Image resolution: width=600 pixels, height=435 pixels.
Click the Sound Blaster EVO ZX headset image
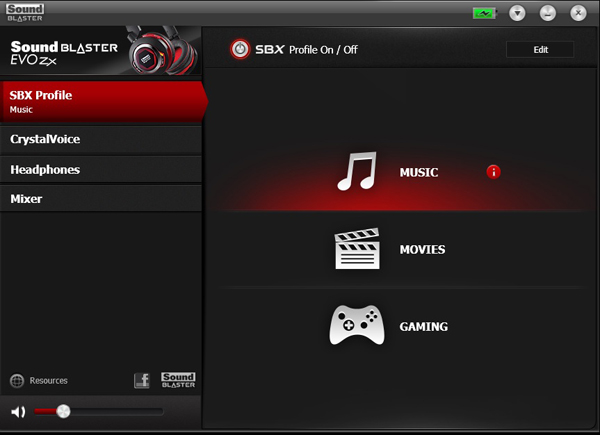[x=163, y=50]
